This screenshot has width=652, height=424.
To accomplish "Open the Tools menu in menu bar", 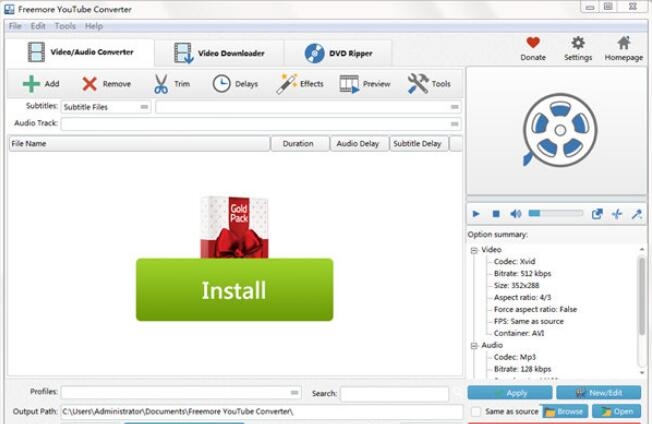I will 65,26.
